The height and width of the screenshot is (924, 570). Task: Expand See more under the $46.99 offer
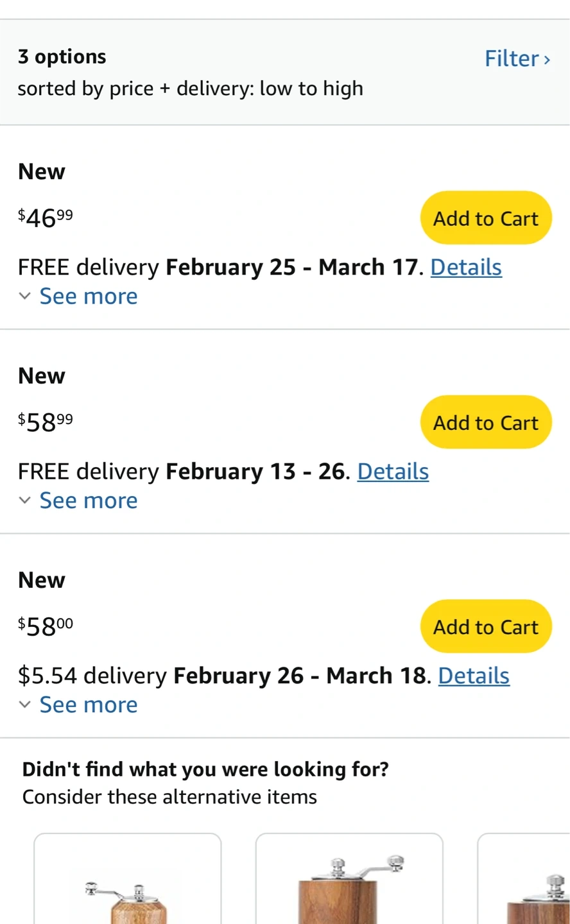click(x=89, y=296)
